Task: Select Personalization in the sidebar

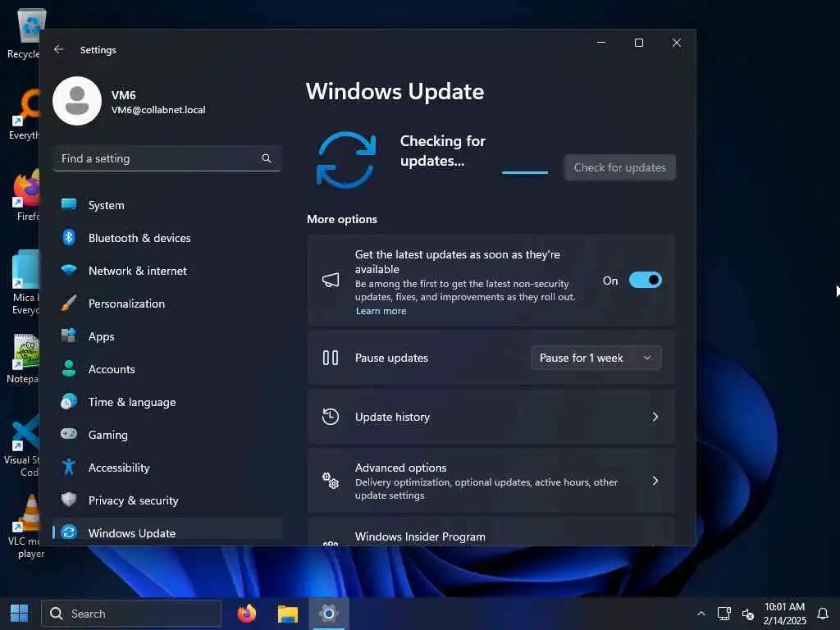Action: point(167,304)
